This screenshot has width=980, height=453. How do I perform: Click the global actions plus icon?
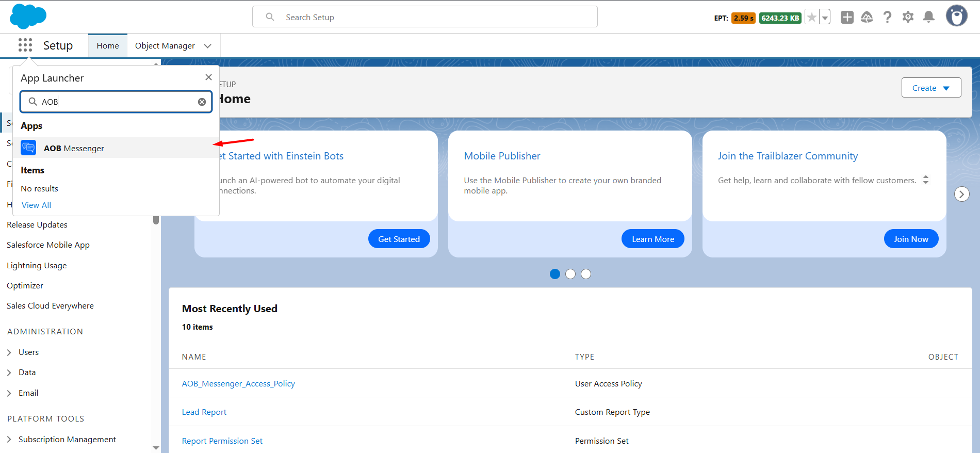coord(847,18)
